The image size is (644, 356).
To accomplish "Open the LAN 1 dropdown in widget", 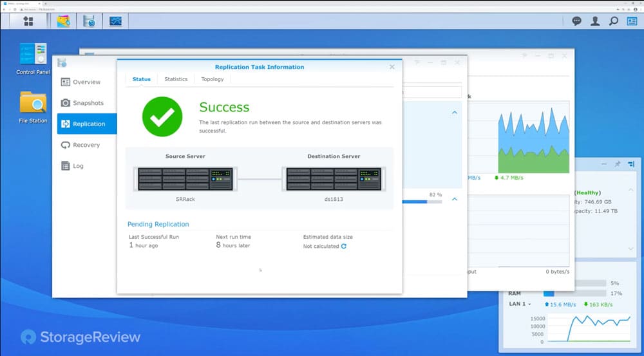I will (520, 304).
